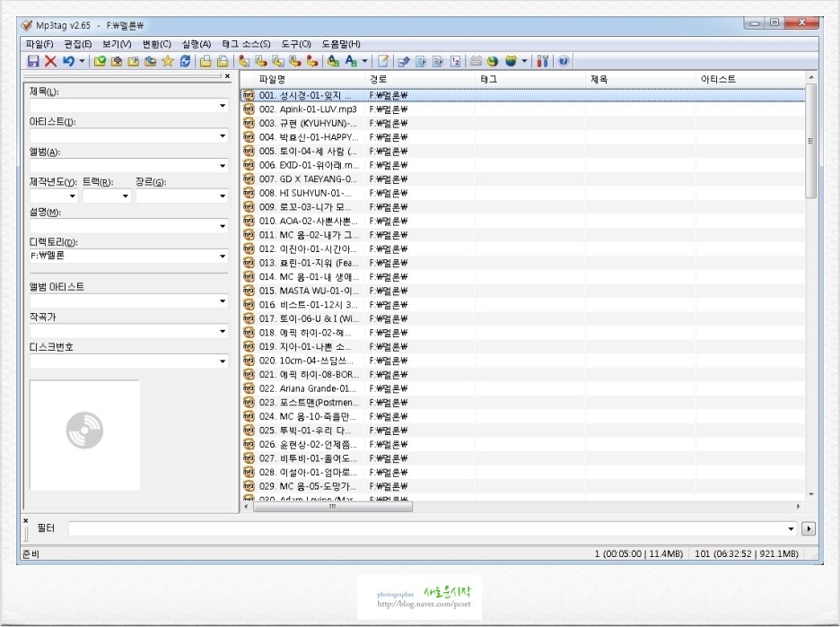Screen dimensions: 840x627
Task: Expand the 아티스트(I) dropdown
Action: pos(223,136)
